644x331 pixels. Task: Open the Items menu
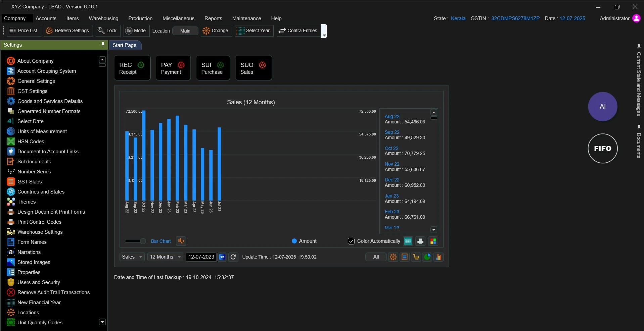click(x=73, y=18)
